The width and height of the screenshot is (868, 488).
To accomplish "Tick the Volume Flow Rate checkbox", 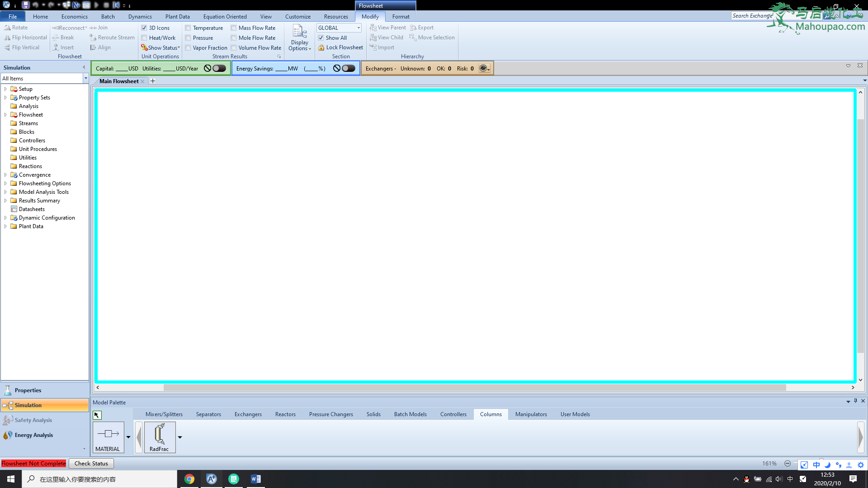I will (234, 48).
